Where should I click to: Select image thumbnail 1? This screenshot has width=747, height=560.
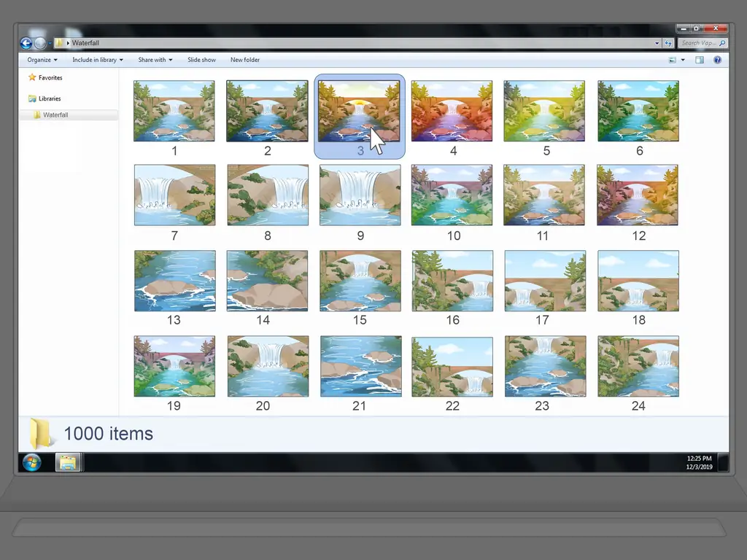click(174, 111)
